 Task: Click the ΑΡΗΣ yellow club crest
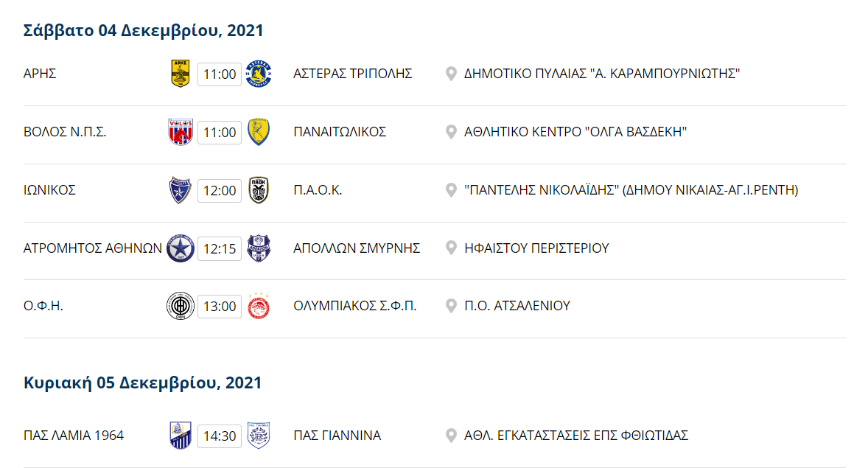[181, 74]
